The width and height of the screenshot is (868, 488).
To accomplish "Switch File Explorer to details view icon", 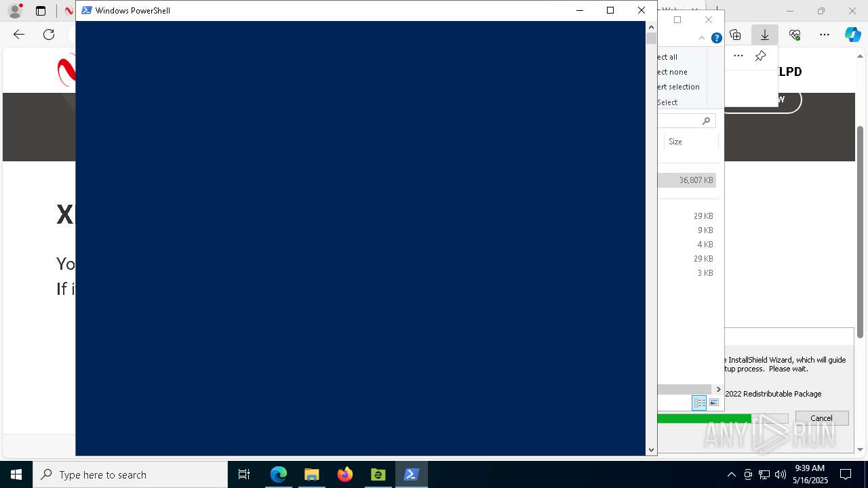I will 699,403.
